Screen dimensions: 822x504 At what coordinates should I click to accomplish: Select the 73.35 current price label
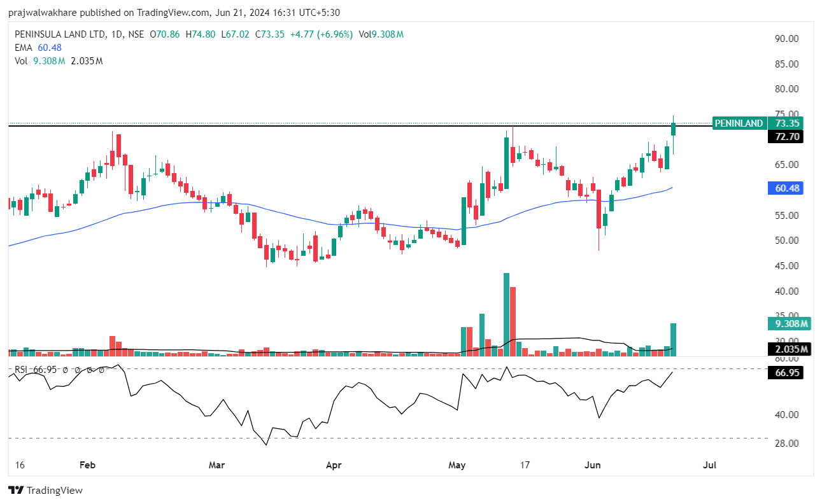point(786,123)
